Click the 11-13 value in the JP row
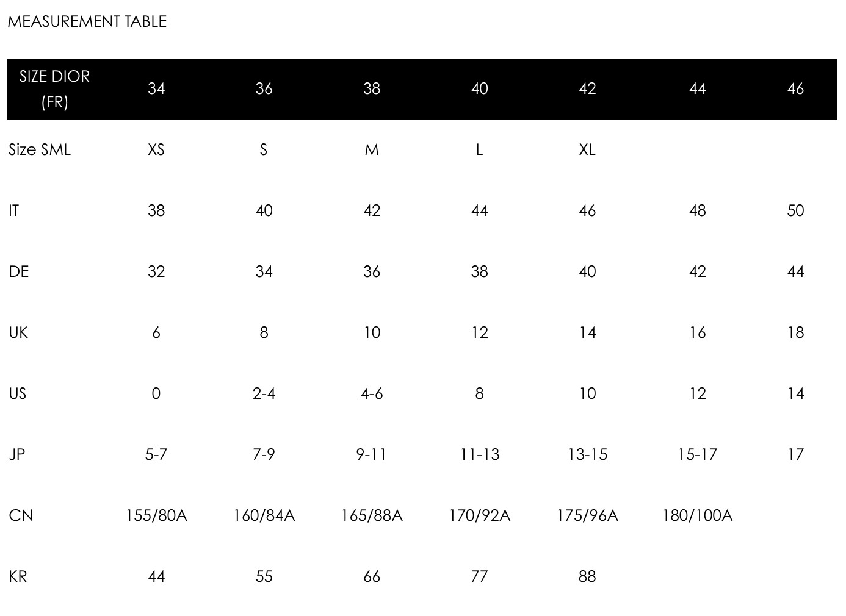846x616 pixels. [x=480, y=454]
